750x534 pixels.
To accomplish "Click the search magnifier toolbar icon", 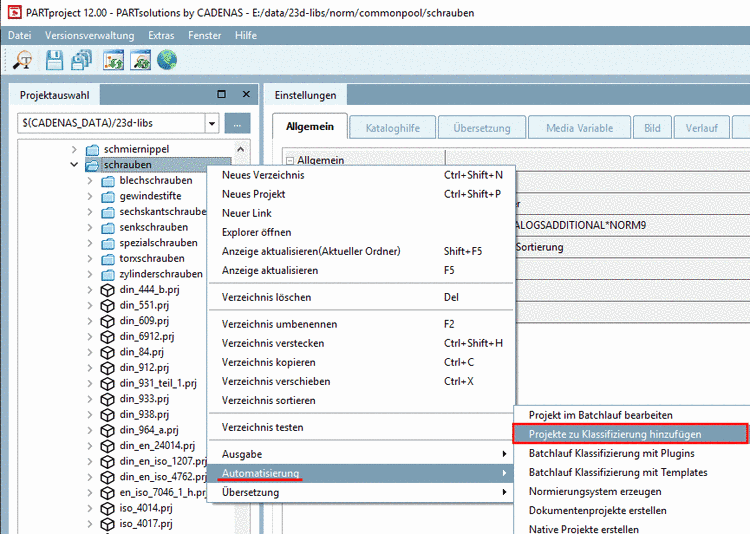I will click(x=22, y=61).
